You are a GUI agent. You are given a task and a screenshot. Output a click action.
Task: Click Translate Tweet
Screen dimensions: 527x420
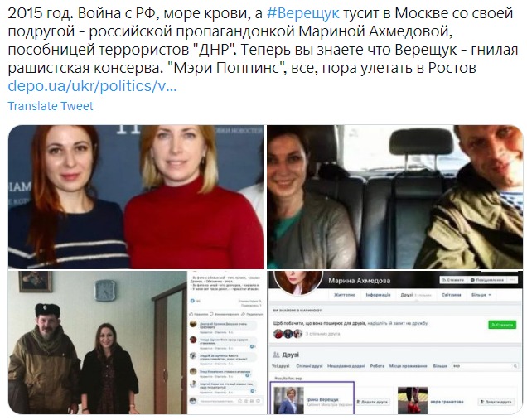click(x=51, y=106)
